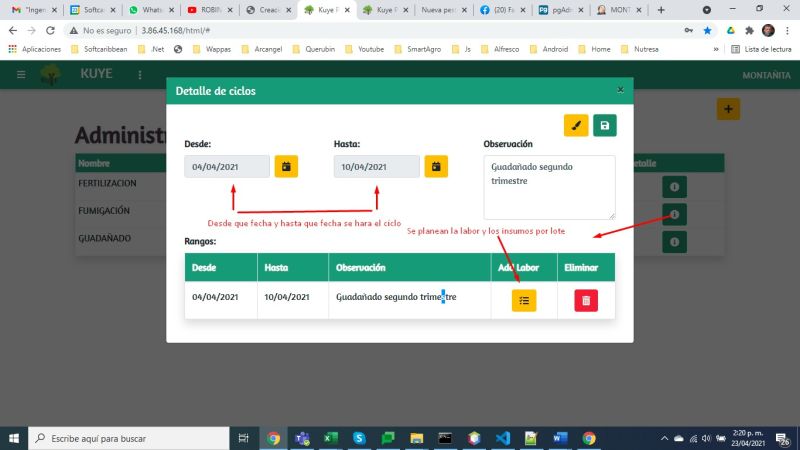Viewport: 800px width, 450px height.
Task: Open the Hasta date calendar picker
Action: click(436, 167)
